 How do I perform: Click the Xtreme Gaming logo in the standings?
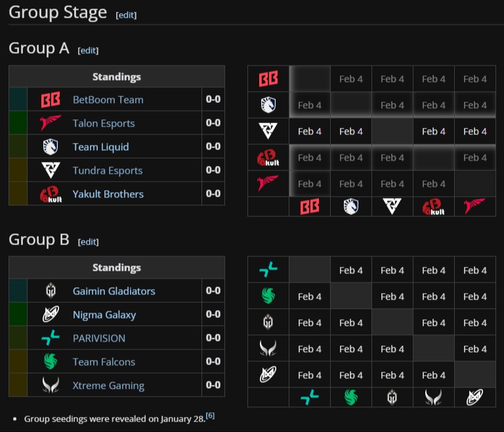[51, 385]
